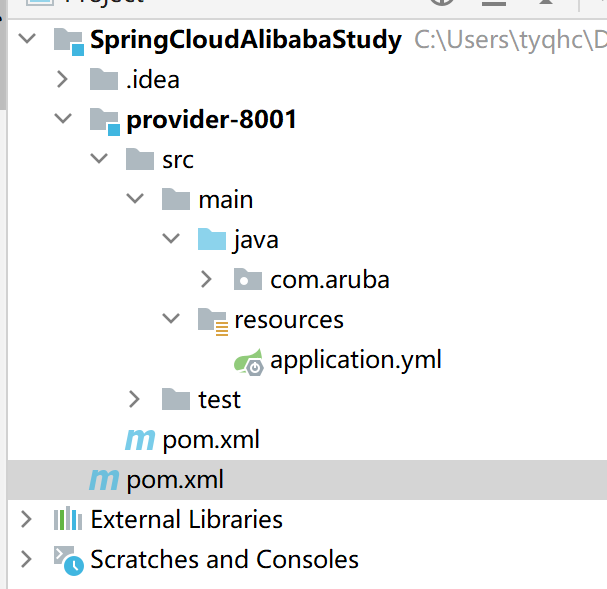The image size is (607, 589).
Task: Expand External Libraries node
Action: pos(26,519)
